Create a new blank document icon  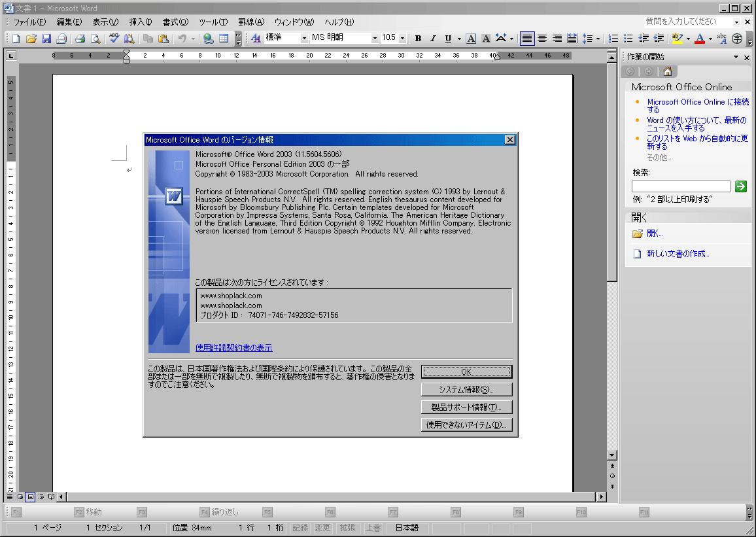click(16, 39)
